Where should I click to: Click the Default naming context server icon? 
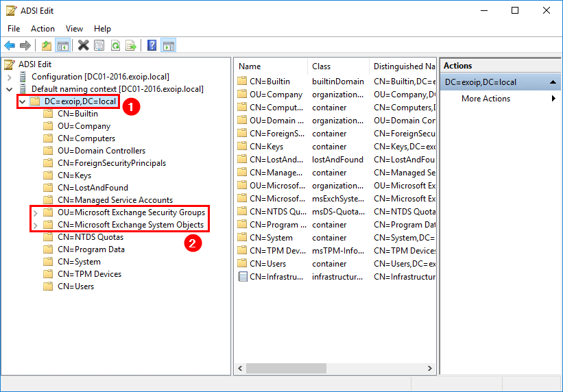click(23, 89)
